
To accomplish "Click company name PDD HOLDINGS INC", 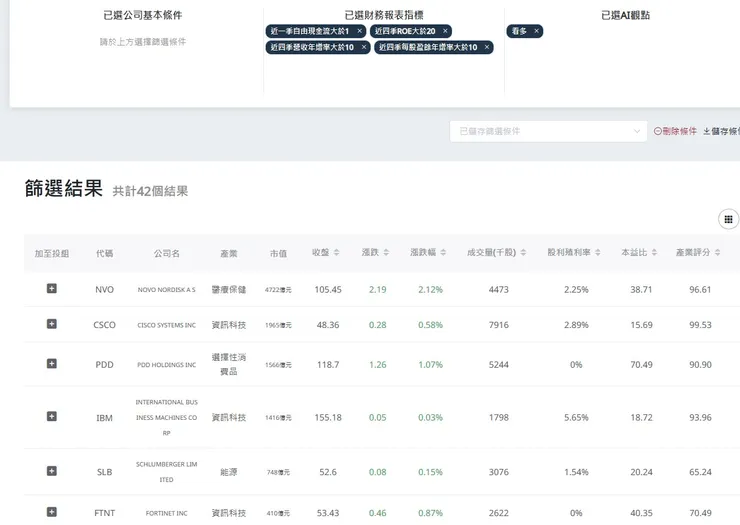I will (167, 364).
